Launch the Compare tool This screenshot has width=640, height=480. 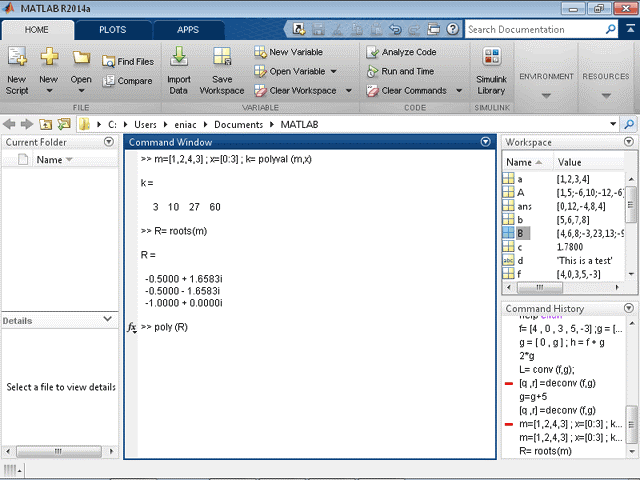[x=127, y=81]
